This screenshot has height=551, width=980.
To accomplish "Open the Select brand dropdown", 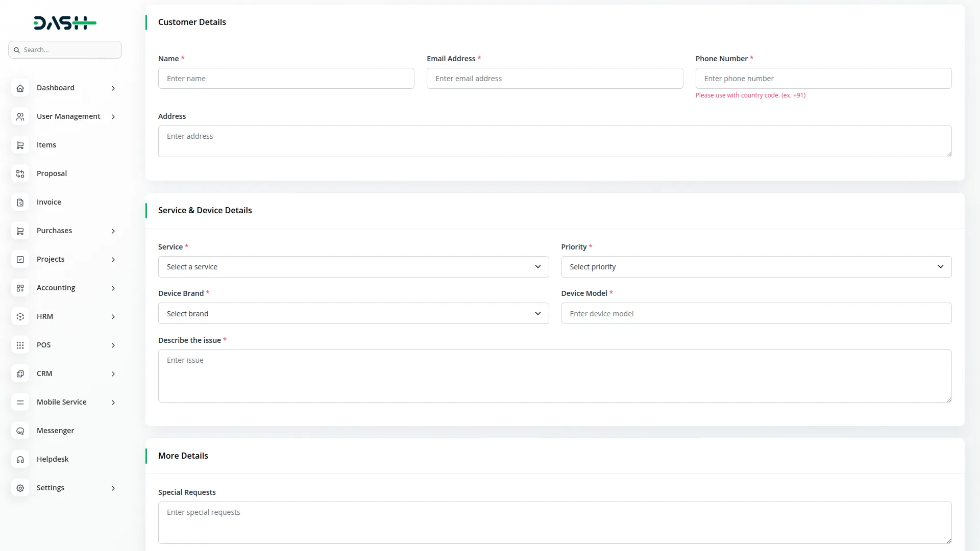I will pyautogui.click(x=353, y=313).
